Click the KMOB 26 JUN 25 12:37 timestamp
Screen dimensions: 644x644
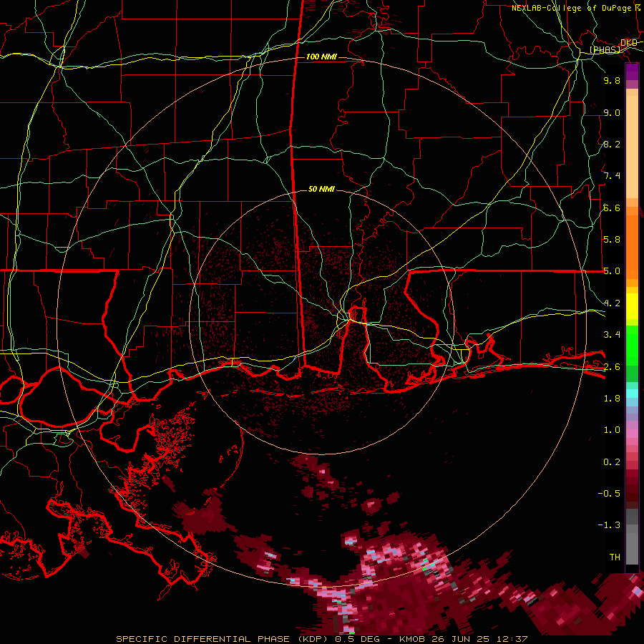[x=462, y=639]
